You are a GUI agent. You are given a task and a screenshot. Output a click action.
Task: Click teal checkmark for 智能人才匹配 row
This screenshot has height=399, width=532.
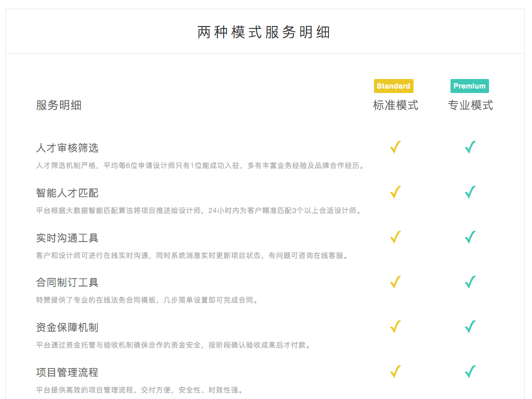(x=470, y=192)
